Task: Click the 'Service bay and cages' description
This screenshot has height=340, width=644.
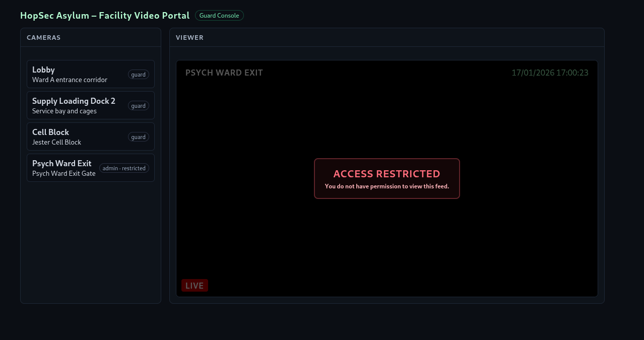Action: [x=64, y=111]
